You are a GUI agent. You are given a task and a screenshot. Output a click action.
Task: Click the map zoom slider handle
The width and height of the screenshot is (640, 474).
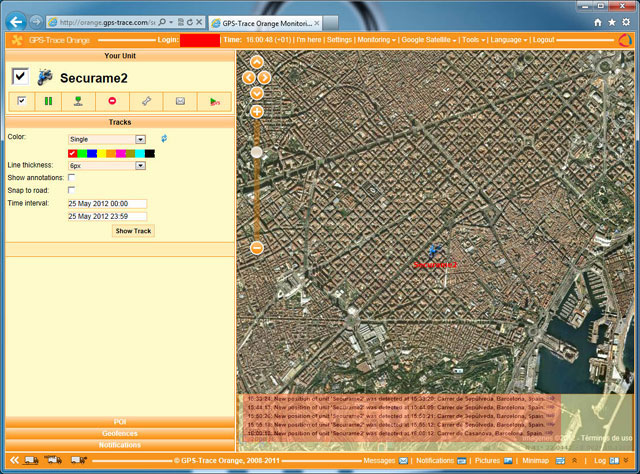(x=257, y=152)
